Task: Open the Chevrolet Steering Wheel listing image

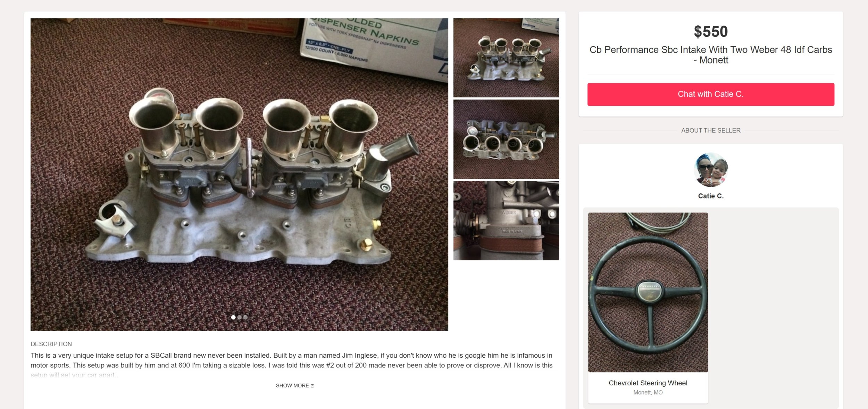Action: pos(648,292)
